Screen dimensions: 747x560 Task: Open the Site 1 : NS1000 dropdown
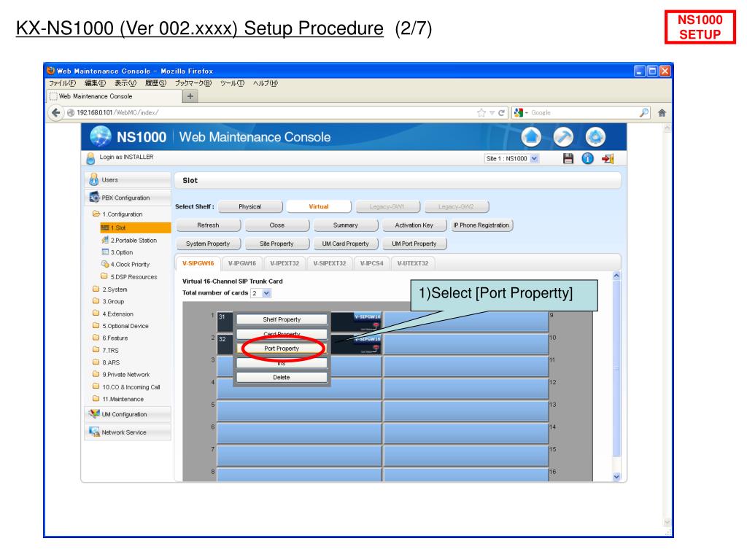click(511, 158)
